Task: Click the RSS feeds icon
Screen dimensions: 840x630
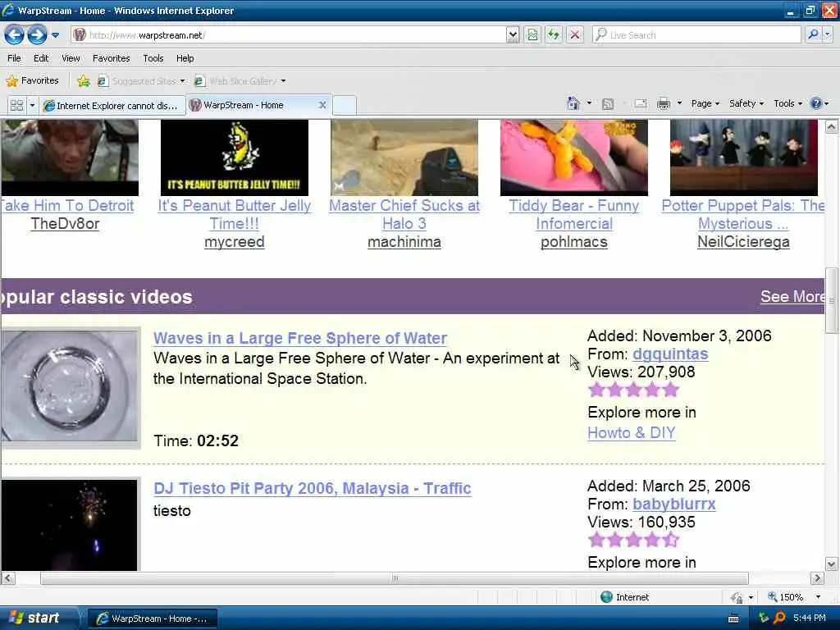Action: click(608, 104)
